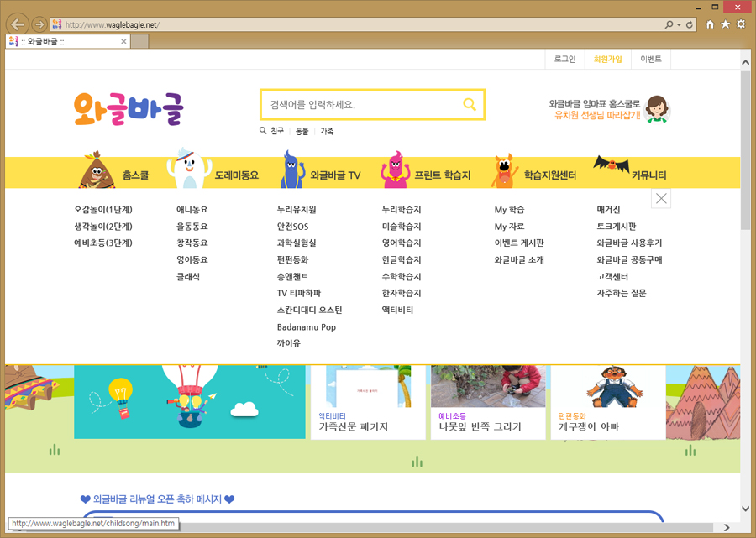Open the address bar dropdown arrow
756x538 pixels.
pyautogui.click(x=679, y=24)
